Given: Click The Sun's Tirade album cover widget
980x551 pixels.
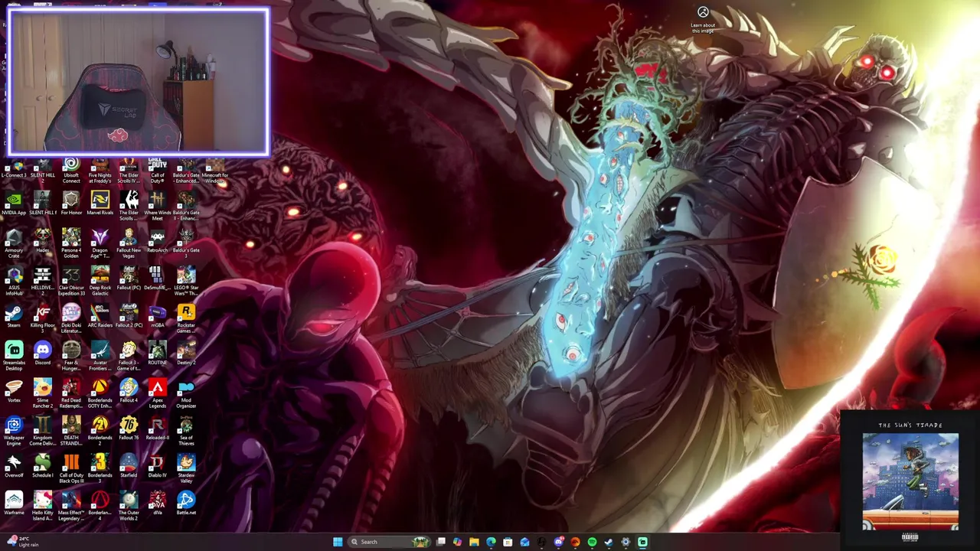Looking at the screenshot, I should click(910, 481).
